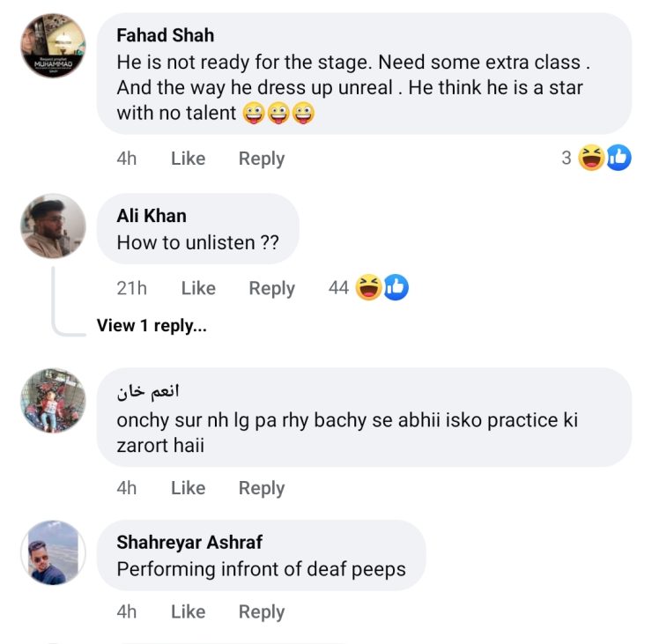The image size is (652, 644).
Task: Reply to Ali Khan's comment
Action: click(x=271, y=288)
